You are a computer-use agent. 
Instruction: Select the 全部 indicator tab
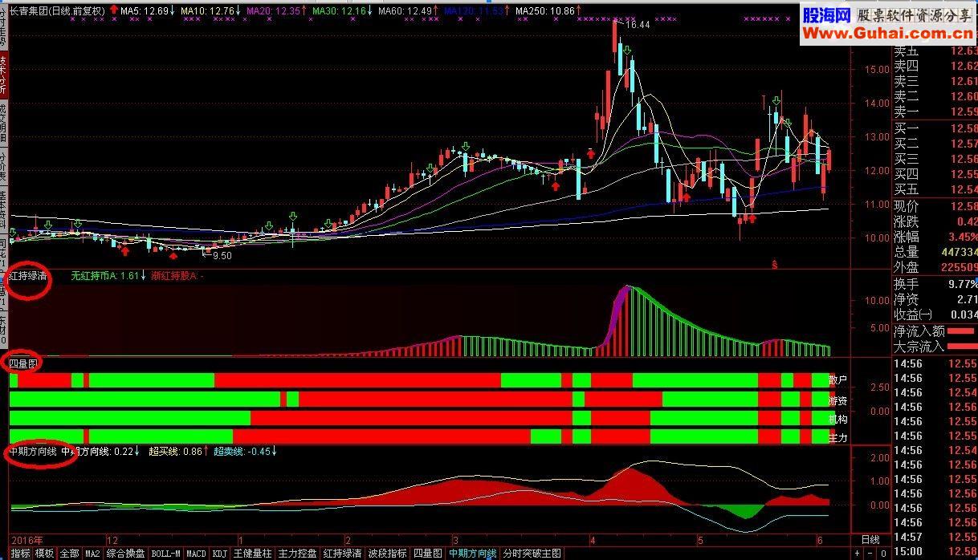[x=69, y=554]
